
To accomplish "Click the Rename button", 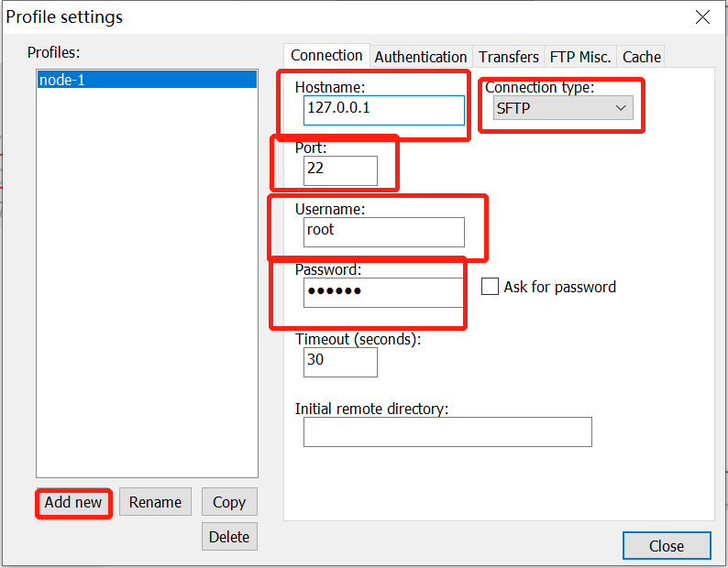I will (x=155, y=502).
